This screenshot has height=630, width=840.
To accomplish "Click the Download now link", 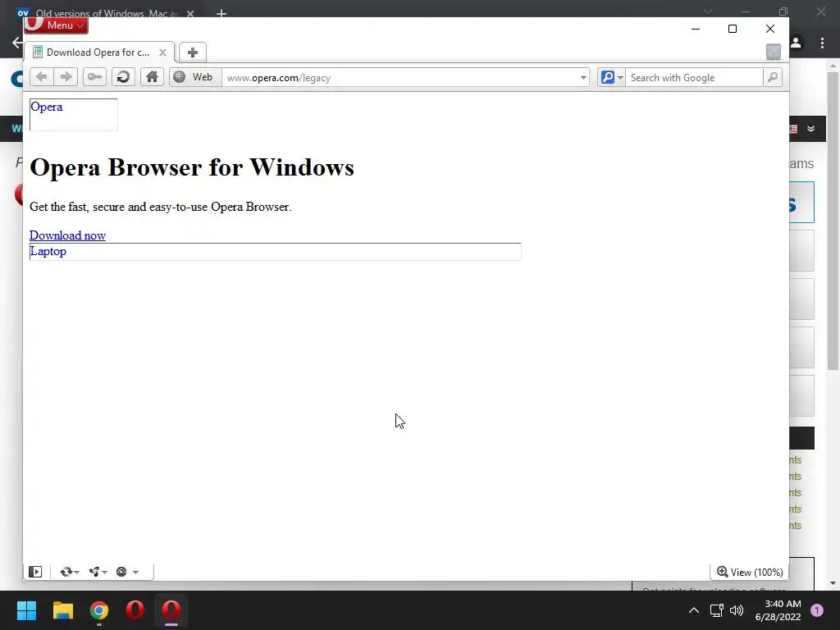I will (x=67, y=235).
